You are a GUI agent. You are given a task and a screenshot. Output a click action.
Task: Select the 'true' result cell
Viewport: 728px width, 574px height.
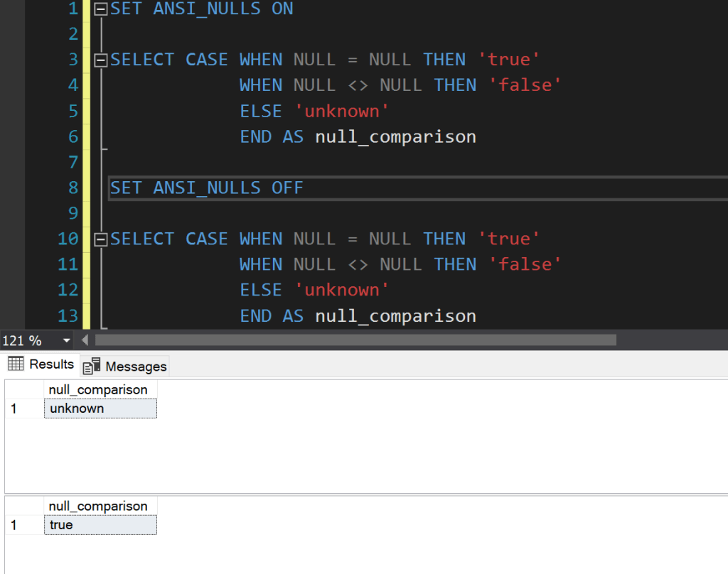click(100, 525)
